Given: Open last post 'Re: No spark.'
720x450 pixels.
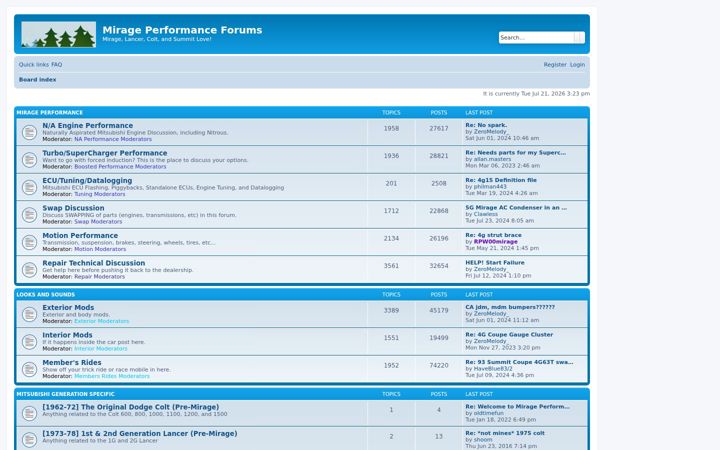Looking at the screenshot, I should point(486,125).
